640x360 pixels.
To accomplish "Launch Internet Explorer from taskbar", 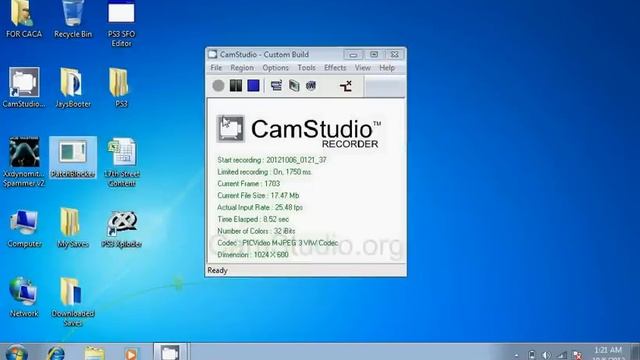I will (x=56, y=353).
